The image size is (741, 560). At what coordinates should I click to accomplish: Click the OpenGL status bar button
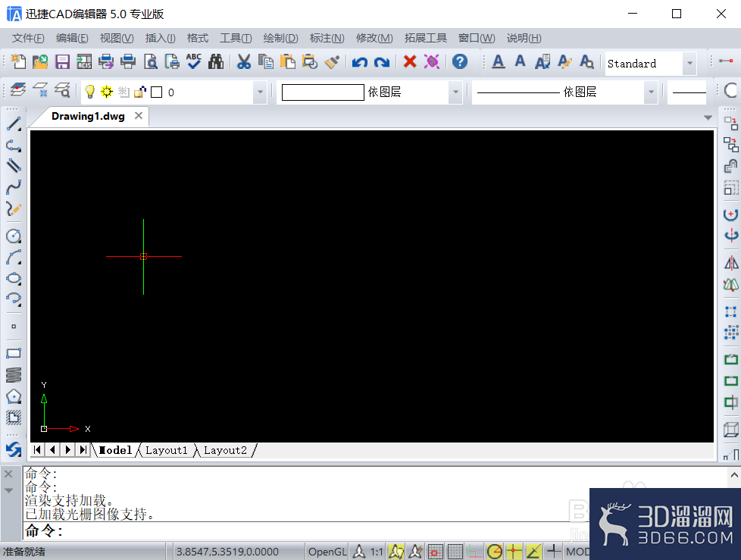click(327, 552)
